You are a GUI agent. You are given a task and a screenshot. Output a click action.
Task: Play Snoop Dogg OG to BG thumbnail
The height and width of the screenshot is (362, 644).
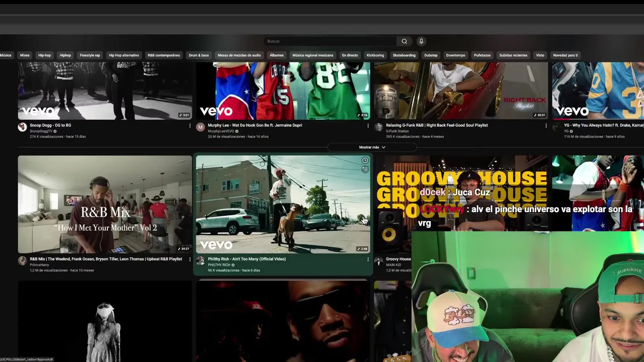105,91
